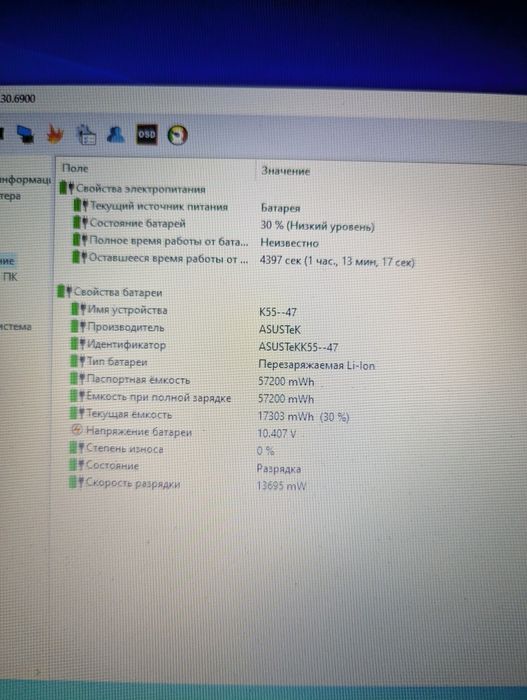Select the Тип батареи field label
The width and height of the screenshot is (527, 700).
[x=117, y=362]
